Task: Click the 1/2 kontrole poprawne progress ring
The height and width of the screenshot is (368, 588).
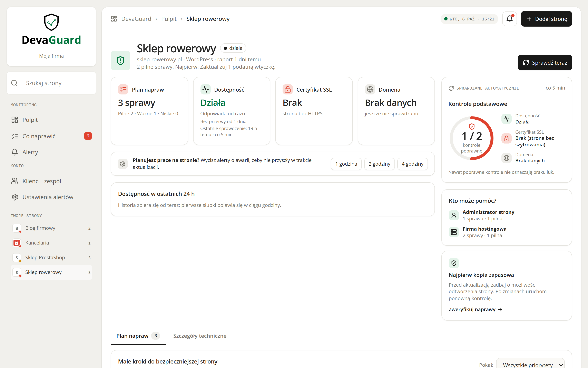Action: tap(471, 138)
